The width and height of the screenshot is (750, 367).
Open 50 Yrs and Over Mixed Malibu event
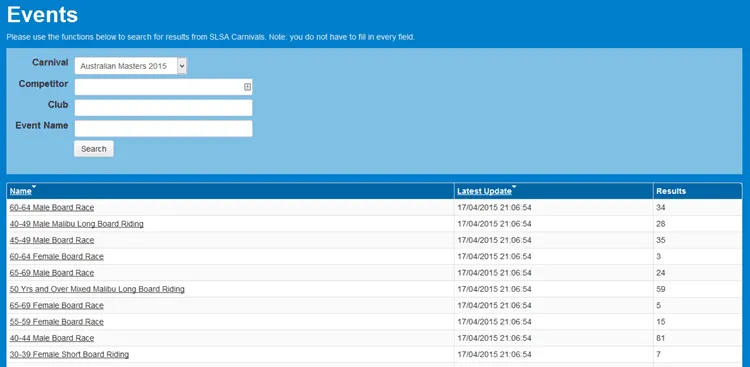(97, 289)
